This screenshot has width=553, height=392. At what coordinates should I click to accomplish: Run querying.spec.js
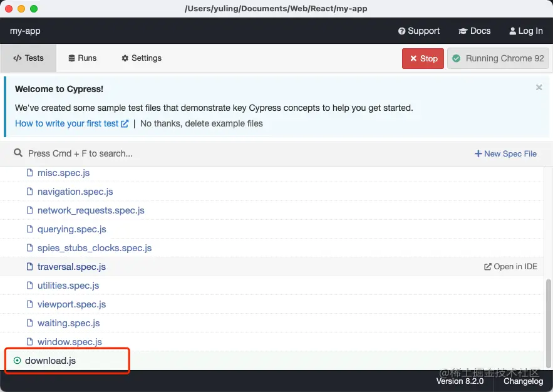[71, 229]
